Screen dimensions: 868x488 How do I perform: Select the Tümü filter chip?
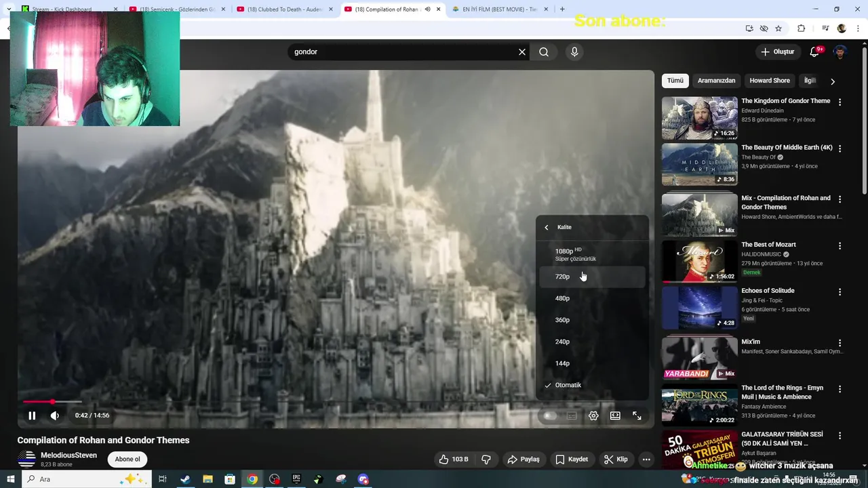tap(675, 81)
